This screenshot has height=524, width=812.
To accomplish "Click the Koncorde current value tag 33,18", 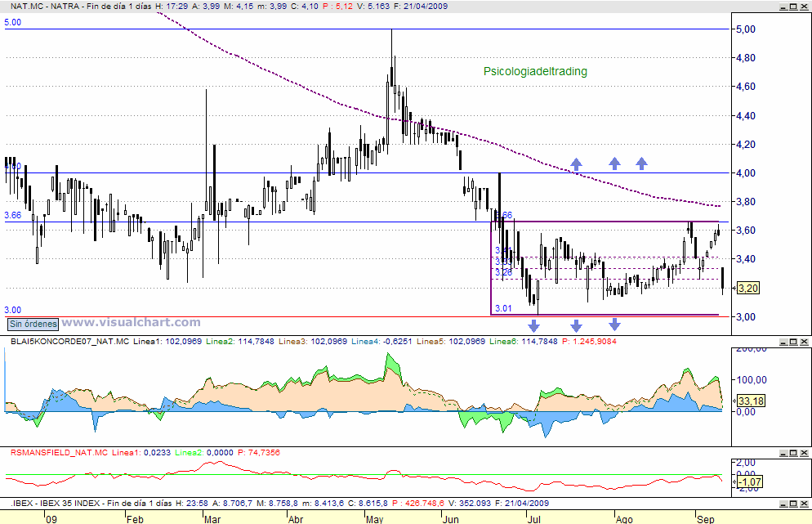I will [751, 401].
